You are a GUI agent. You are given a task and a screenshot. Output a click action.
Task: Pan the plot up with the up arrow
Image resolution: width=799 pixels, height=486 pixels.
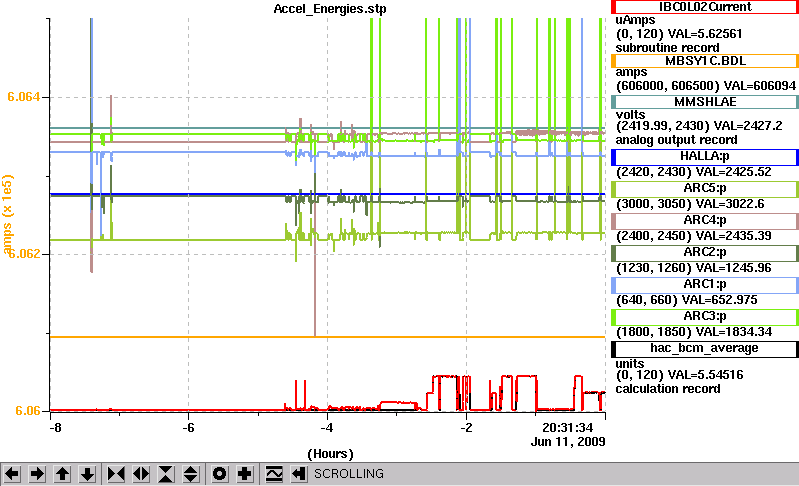tap(62, 474)
